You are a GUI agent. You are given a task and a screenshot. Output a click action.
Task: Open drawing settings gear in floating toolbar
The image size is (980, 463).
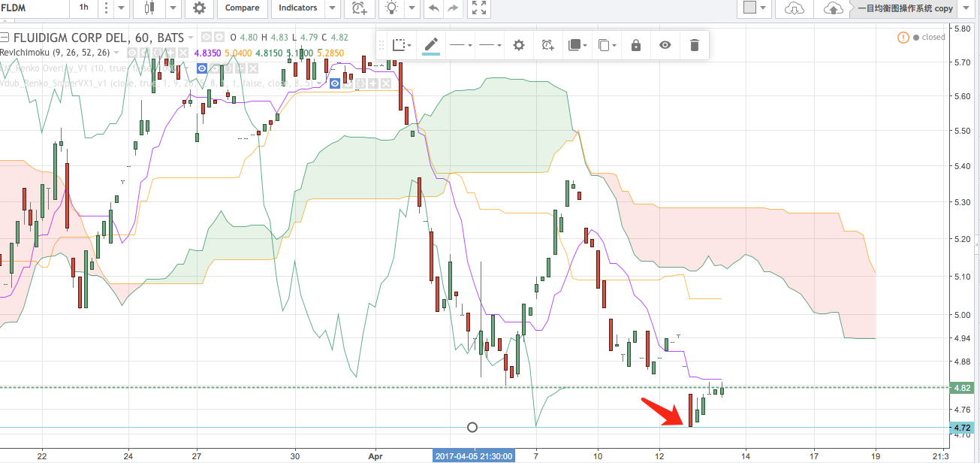[x=518, y=45]
